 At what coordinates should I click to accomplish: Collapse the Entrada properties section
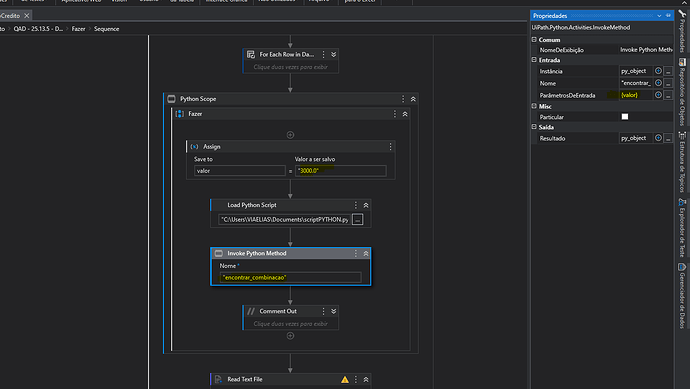point(534,60)
